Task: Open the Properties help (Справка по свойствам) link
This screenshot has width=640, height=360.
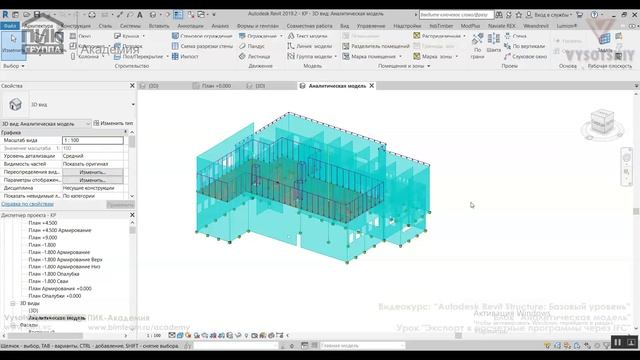Action: pos(27,204)
